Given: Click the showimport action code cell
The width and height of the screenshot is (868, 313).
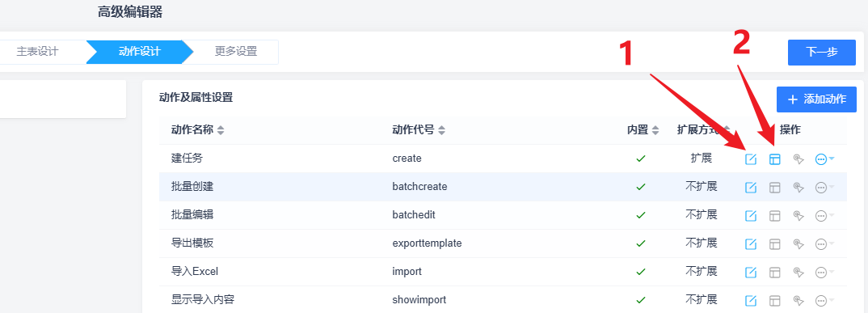Looking at the screenshot, I should 419,300.
